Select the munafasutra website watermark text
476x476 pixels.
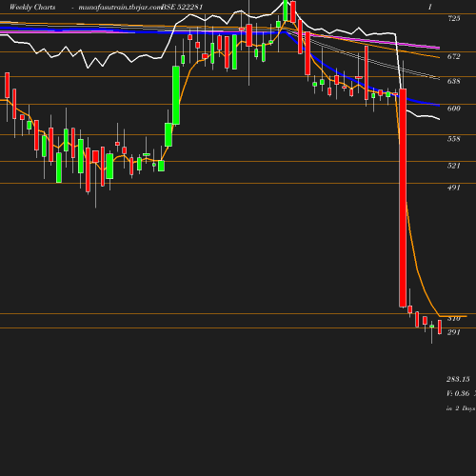[120, 8]
